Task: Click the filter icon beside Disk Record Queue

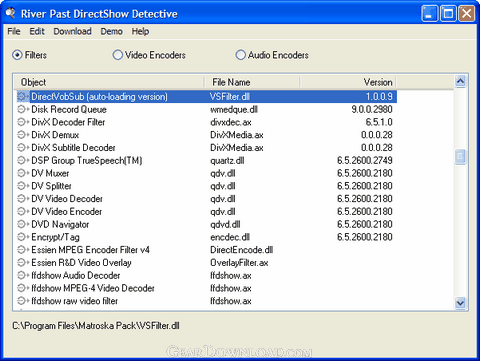Action: [x=23, y=109]
